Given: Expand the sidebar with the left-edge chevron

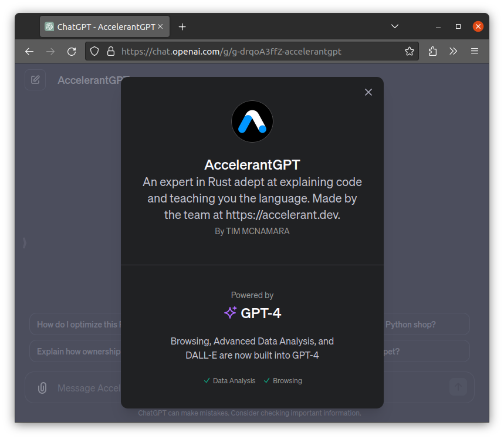Looking at the screenshot, I should click(25, 243).
